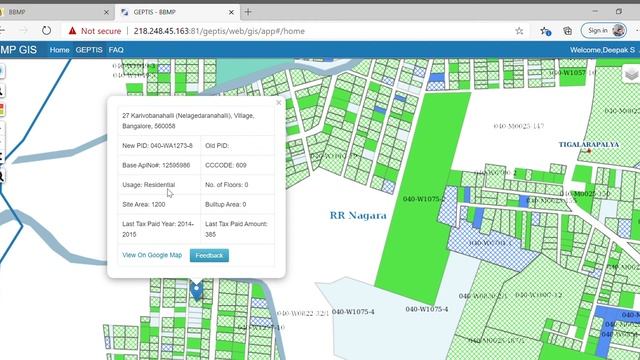Open the Home menu item
This screenshot has height=360, width=640.
[60, 50]
